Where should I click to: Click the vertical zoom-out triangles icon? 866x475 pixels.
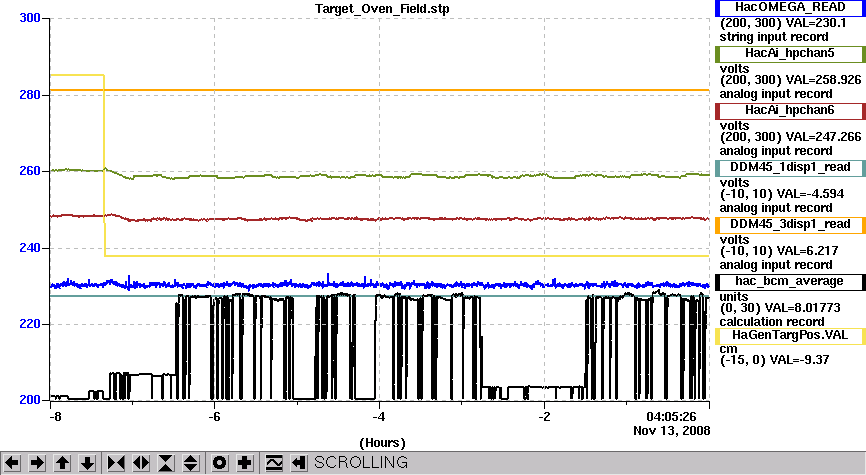coord(191,462)
